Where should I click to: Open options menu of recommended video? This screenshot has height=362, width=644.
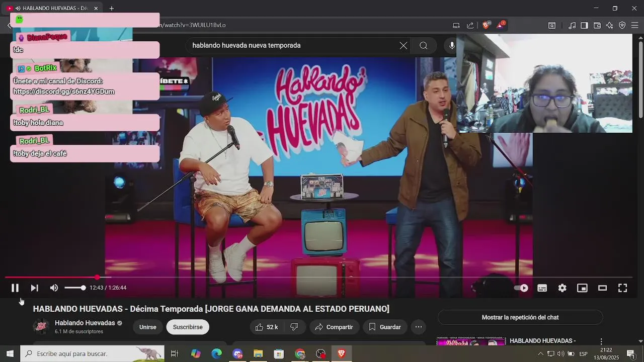[x=601, y=341]
